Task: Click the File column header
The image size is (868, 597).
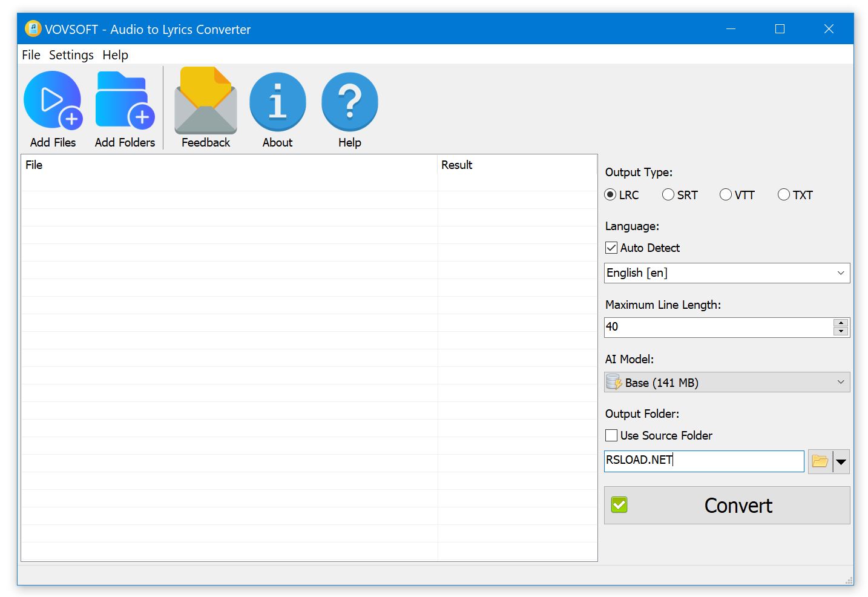Action: pyautogui.click(x=229, y=165)
